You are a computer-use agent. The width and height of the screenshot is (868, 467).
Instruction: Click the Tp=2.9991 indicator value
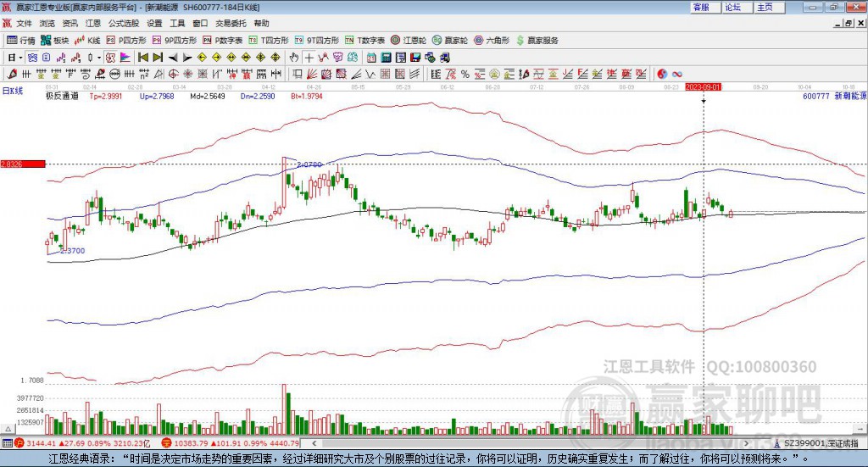click(x=106, y=96)
